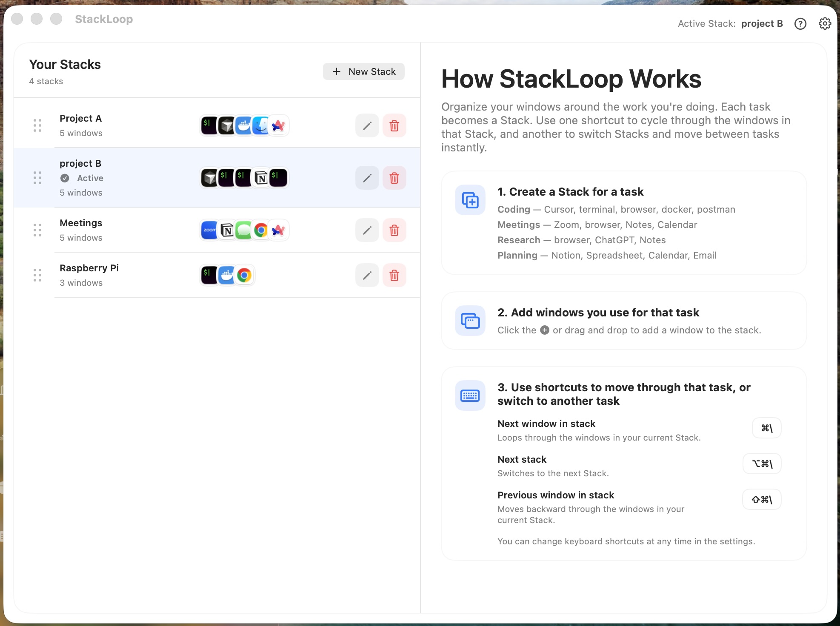This screenshot has height=626, width=840.
Task: Grab the drag handle next to Raspberry Pi
Action: point(37,275)
